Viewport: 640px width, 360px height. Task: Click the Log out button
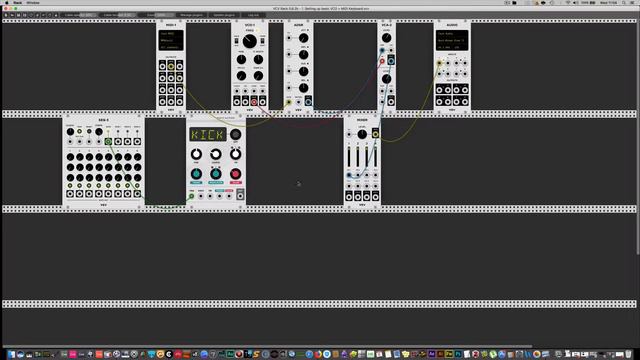coord(253,15)
